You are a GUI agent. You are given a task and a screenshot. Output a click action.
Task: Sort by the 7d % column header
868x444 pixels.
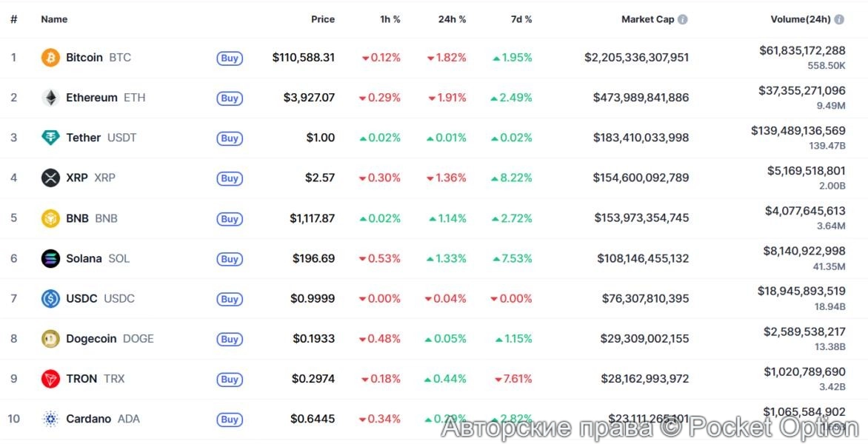point(521,19)
